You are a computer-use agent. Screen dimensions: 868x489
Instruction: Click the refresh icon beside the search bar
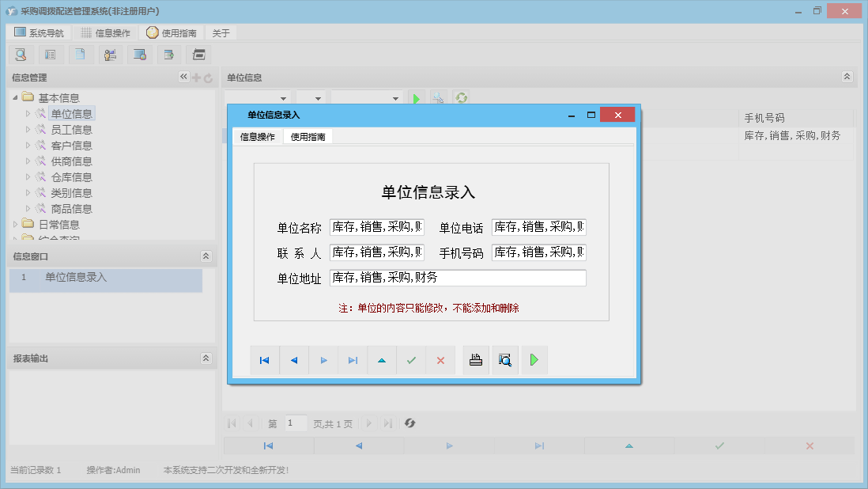(x=461, y=97)
